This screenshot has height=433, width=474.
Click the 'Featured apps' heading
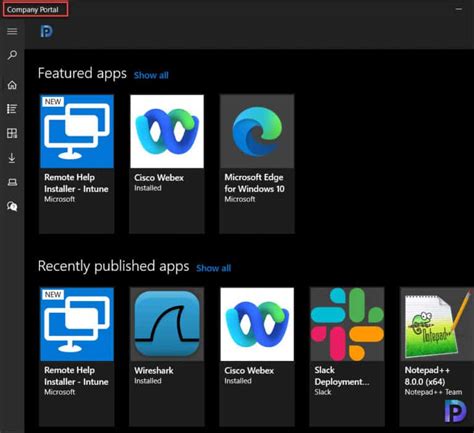click(82, 73)
